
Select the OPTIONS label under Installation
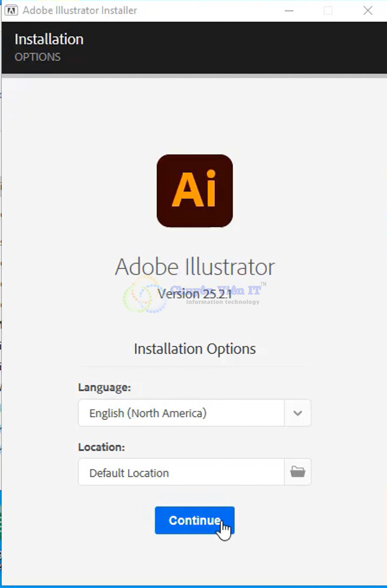[38, 56]
